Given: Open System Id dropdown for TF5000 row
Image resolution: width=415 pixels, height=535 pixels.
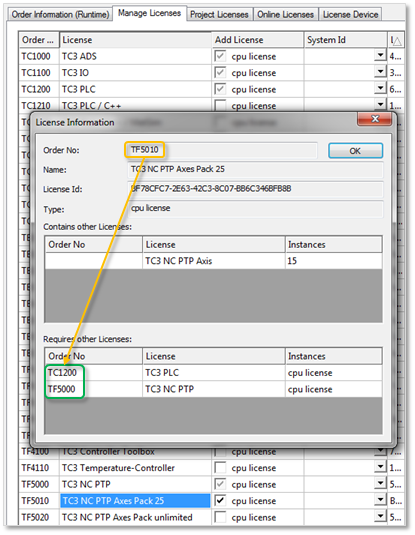Looking at the screenshot, I should pos(380,483).
